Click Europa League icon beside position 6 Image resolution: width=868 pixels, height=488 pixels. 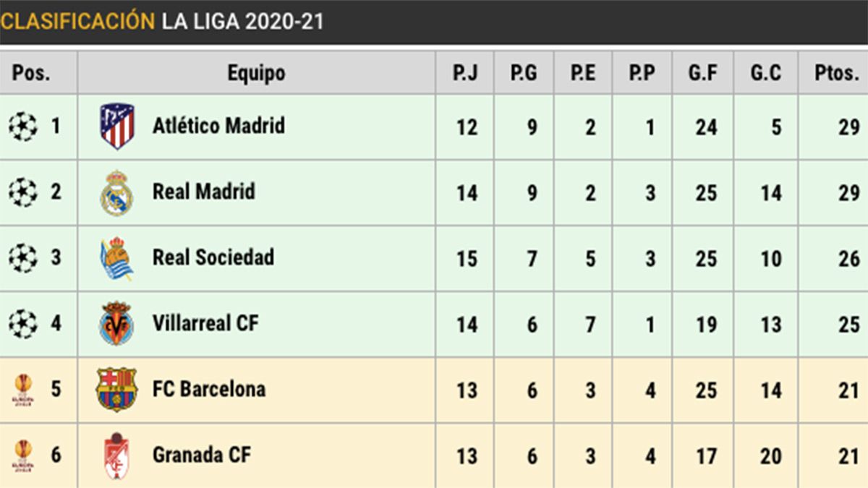(23, 456)
